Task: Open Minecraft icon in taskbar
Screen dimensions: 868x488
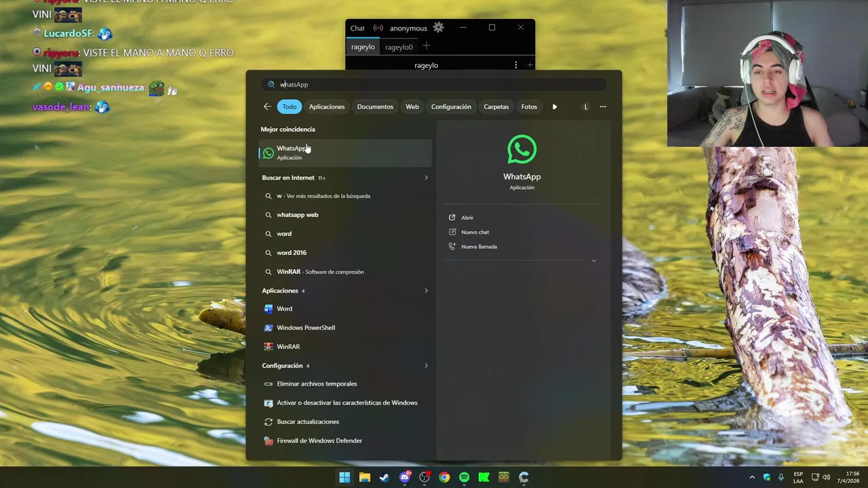Action: click(504, 477)
